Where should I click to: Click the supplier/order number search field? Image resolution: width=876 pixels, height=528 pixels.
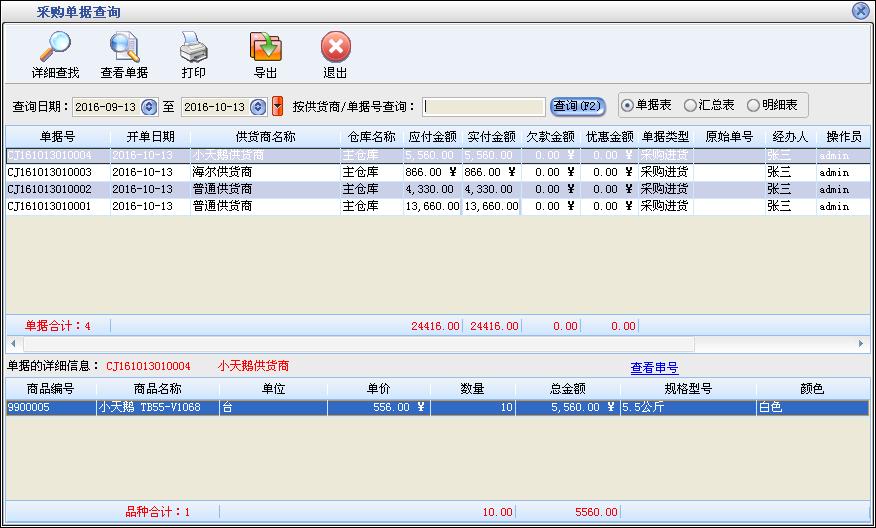(483, 107)
